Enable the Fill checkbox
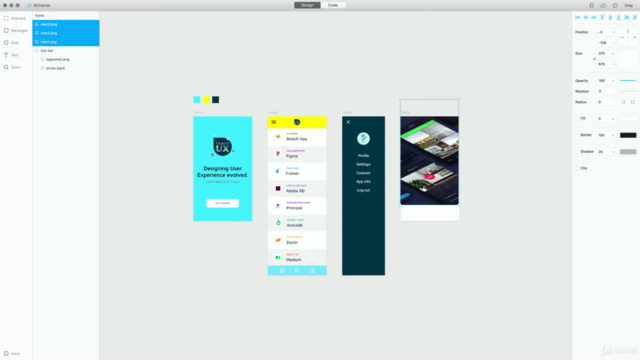Image resolution: width=640 pixels, height=360 pixels. tap(577, 118)
